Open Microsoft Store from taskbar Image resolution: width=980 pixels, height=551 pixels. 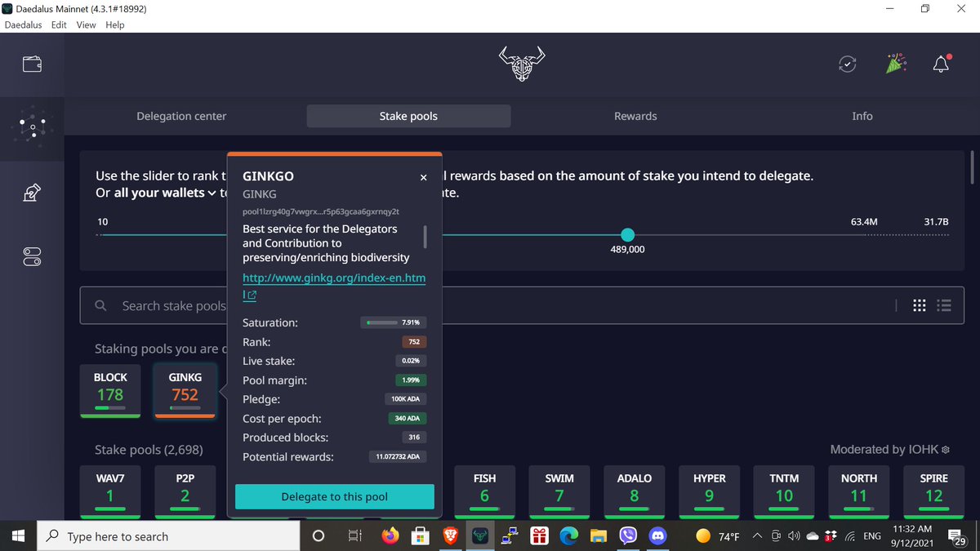click(420, 536)
